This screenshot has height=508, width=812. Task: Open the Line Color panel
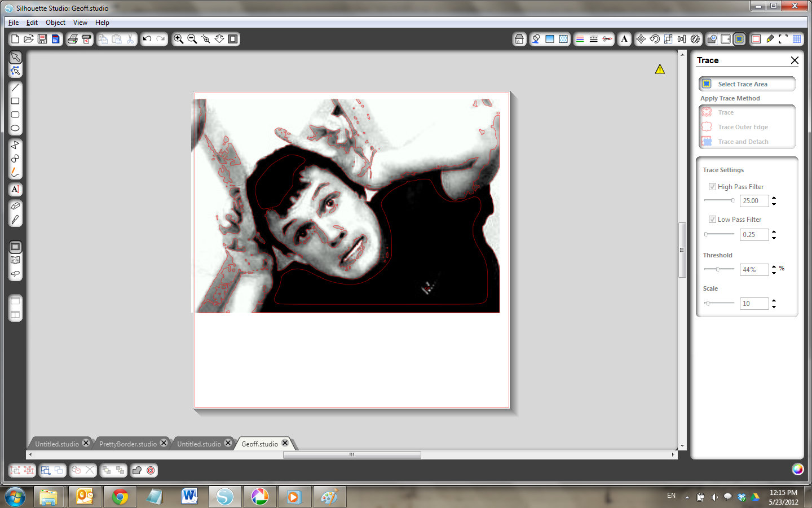coord(580,39)
